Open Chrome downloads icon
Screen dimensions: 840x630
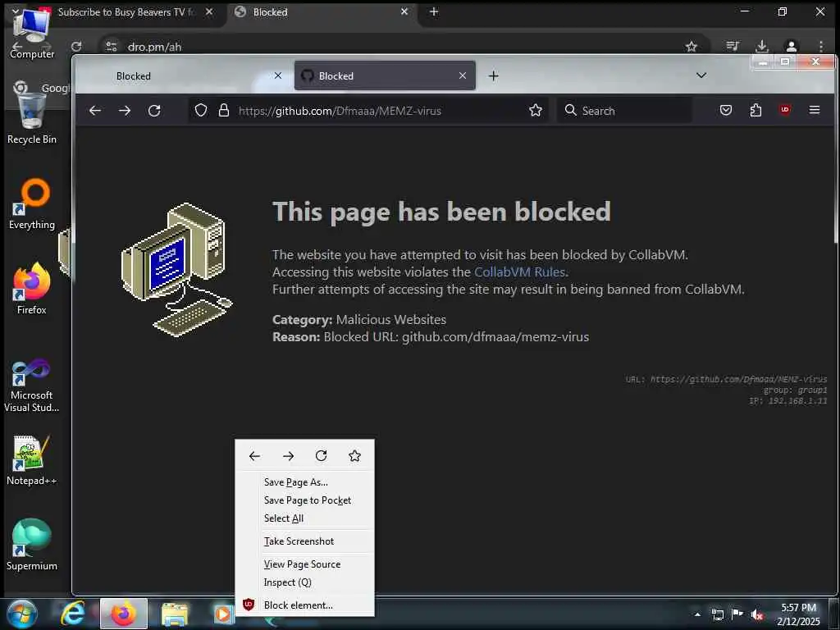coord(762,47)
